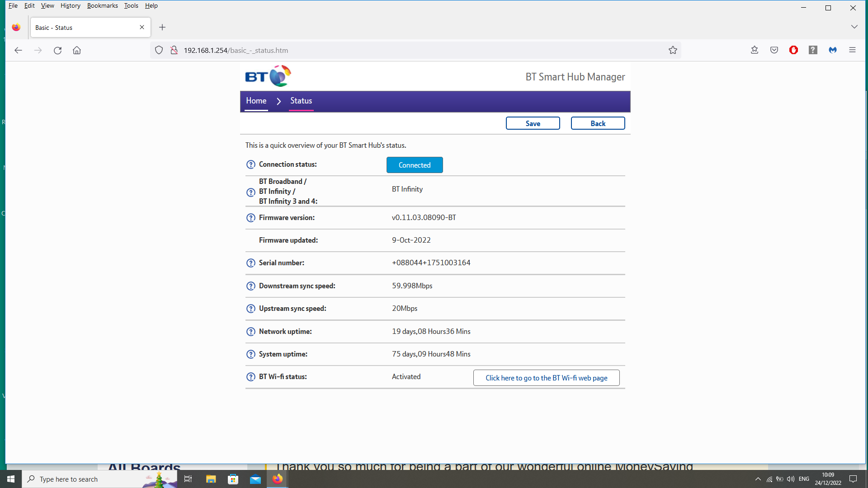The image size is (868, 488).
Task: Click help icon for System uptime
Action: [x=251, y=354]
